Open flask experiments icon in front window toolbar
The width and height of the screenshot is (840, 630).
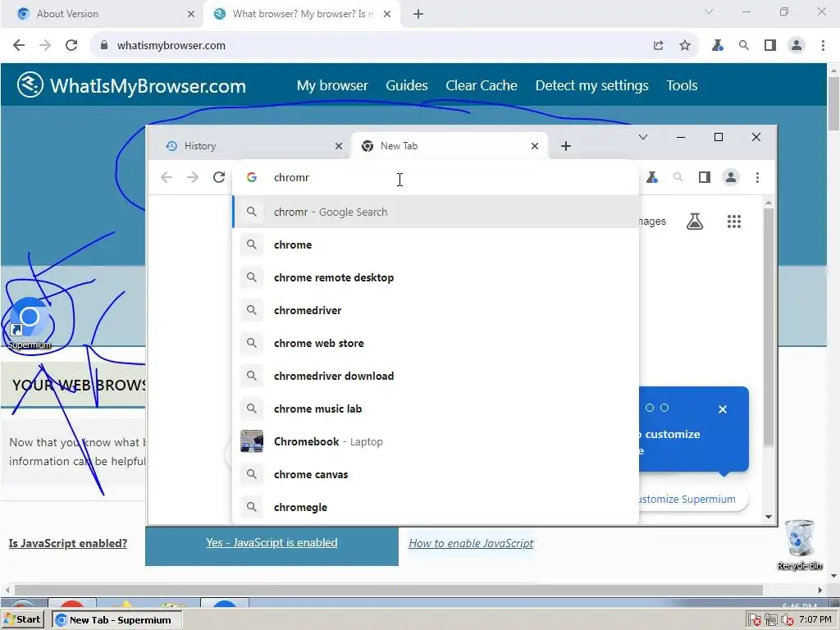[652, 177]
